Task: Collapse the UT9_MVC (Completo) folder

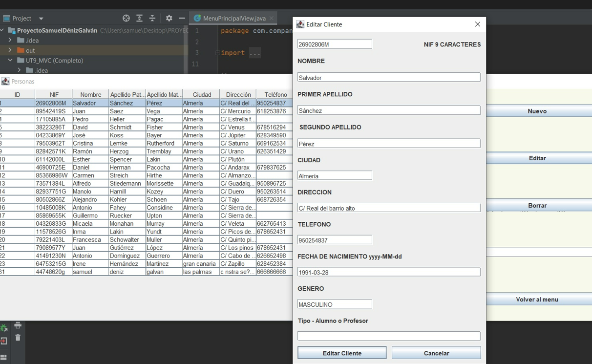Action: tap(10, 61)
